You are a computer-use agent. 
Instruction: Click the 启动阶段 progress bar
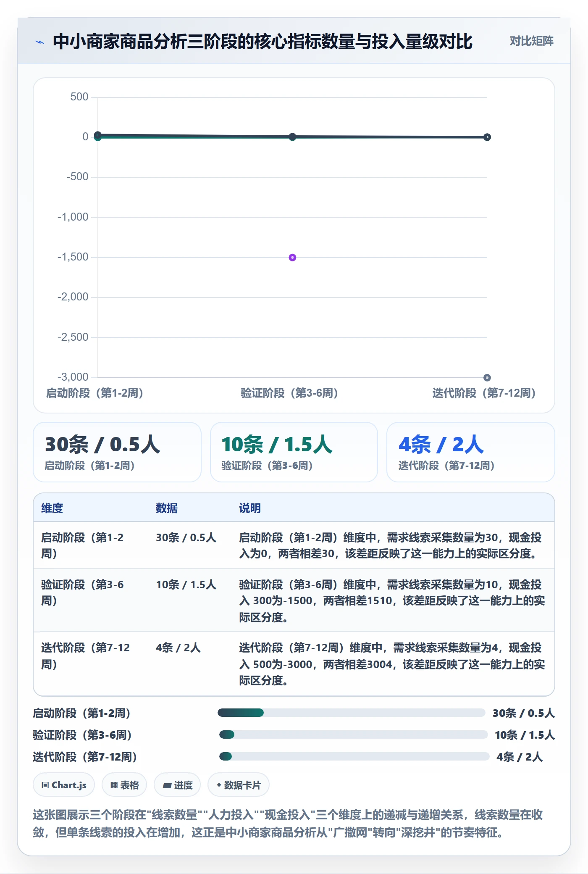point(352,713)
